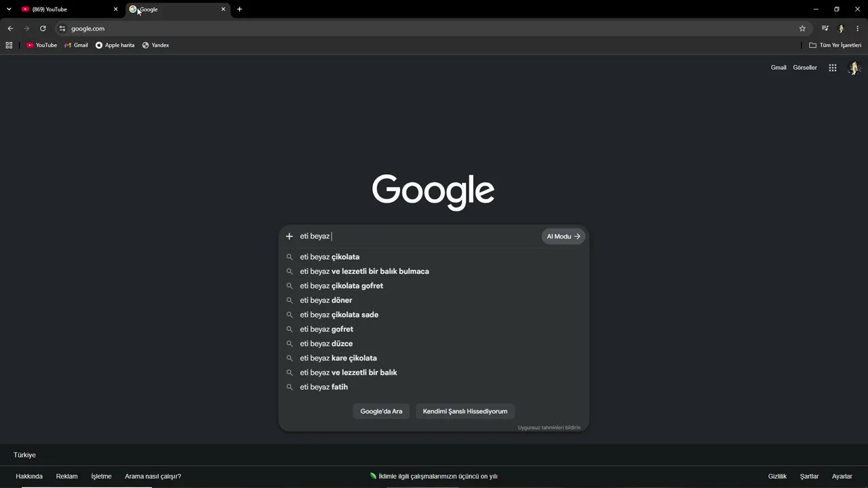Report predictions via Uygunsuz tahminleri bildirin
This screenshot has height=488, width=868.
click(x=549, y=428)
